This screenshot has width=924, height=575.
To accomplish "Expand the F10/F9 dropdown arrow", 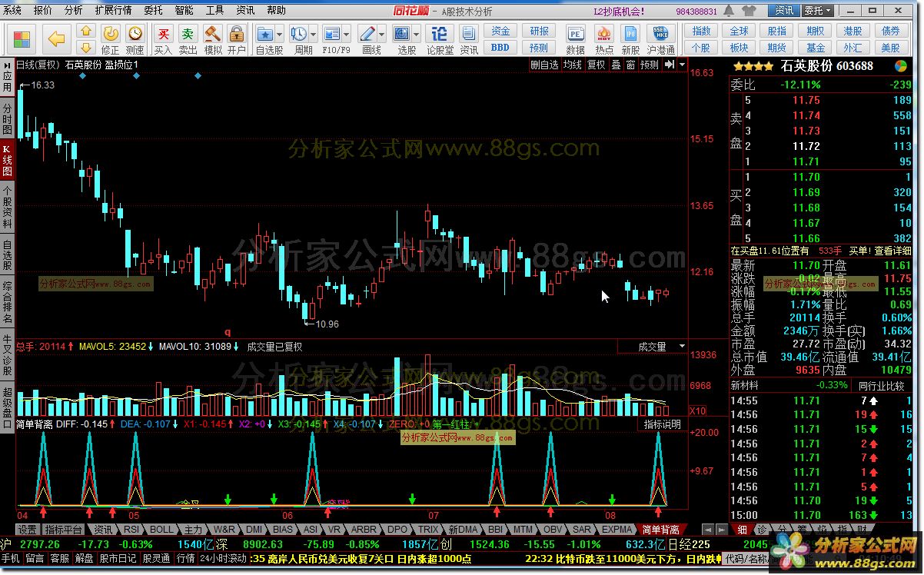I will [347, 34].
